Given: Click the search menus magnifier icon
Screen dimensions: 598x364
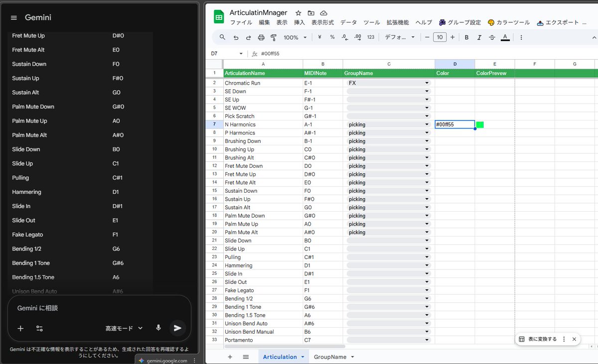Looking at the screenshot, I should pos(223,37).
